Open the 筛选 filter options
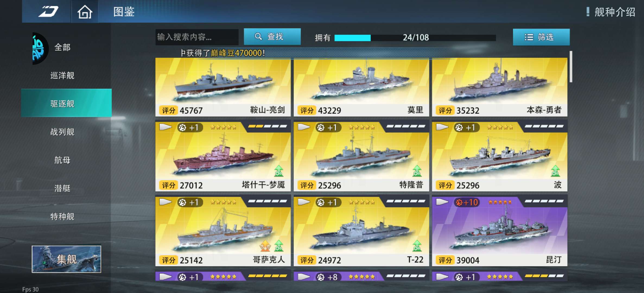The width and height of the screenshot is (644, 293). tap(541, 37)
